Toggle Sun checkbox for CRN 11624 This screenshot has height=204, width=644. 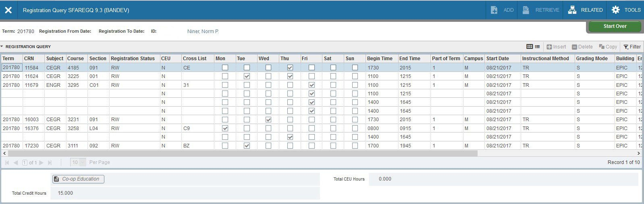[x=355, y=76]
